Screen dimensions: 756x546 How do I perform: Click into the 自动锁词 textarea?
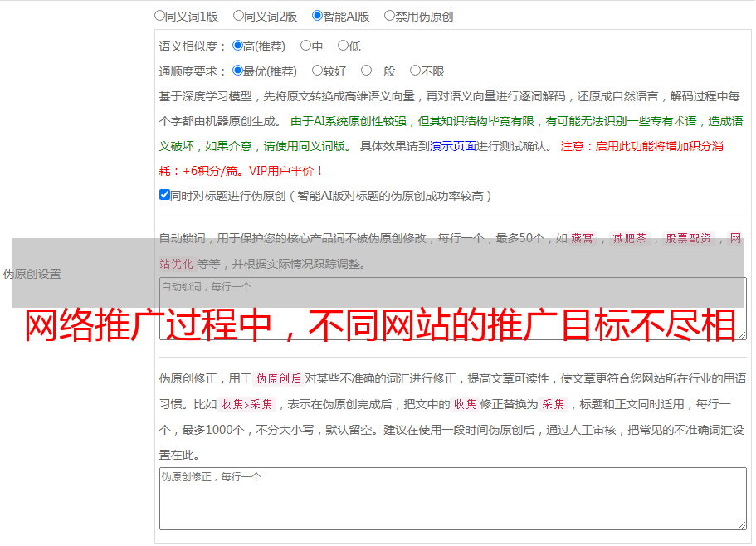click(453, 309)
